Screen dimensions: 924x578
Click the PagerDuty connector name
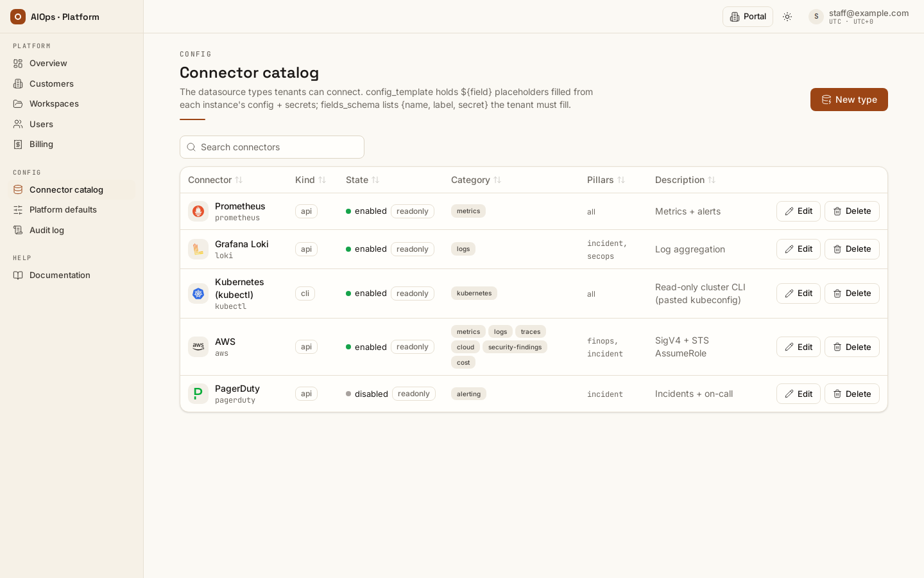237,389
